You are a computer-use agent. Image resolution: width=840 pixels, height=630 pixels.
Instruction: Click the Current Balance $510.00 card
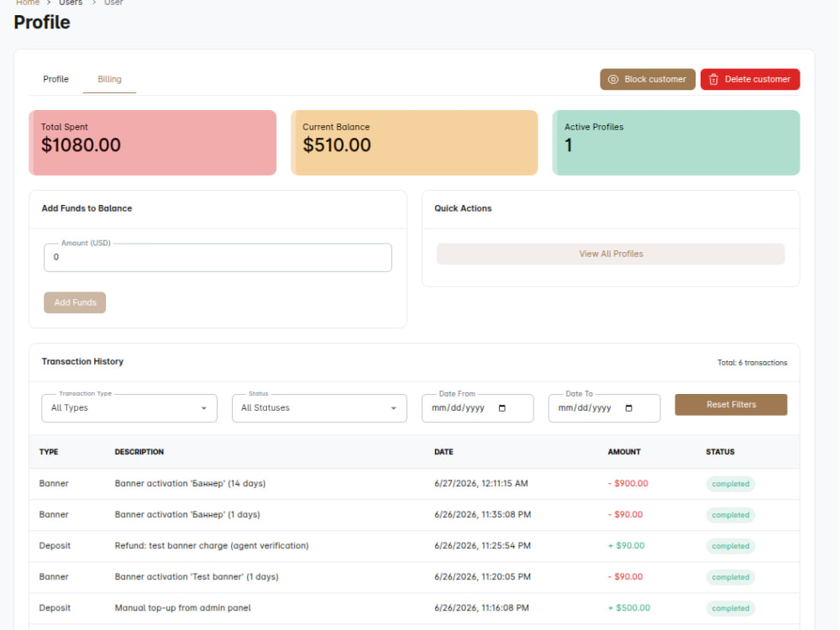tap(414, 143)
